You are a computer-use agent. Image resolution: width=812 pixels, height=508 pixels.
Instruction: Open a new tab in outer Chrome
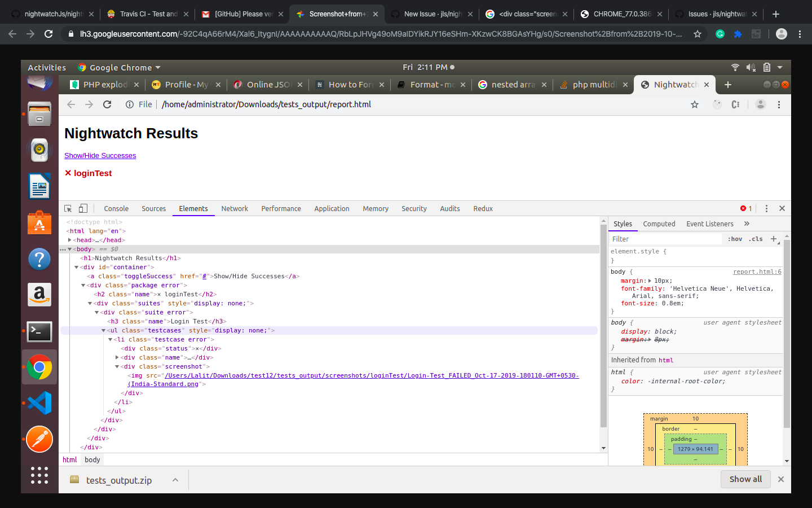pos(776,14)
